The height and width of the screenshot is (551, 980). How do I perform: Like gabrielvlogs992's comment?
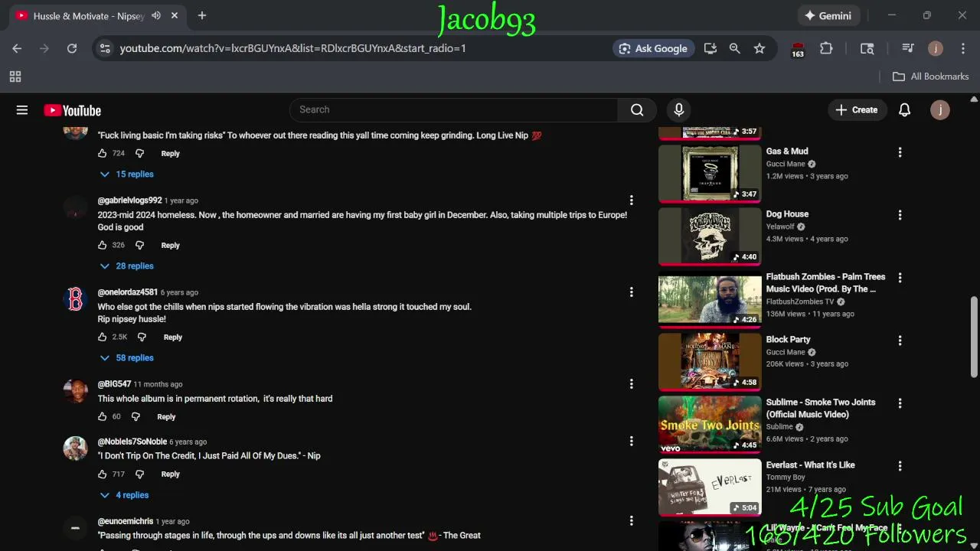pyautogui.click(x=103, y=246)
